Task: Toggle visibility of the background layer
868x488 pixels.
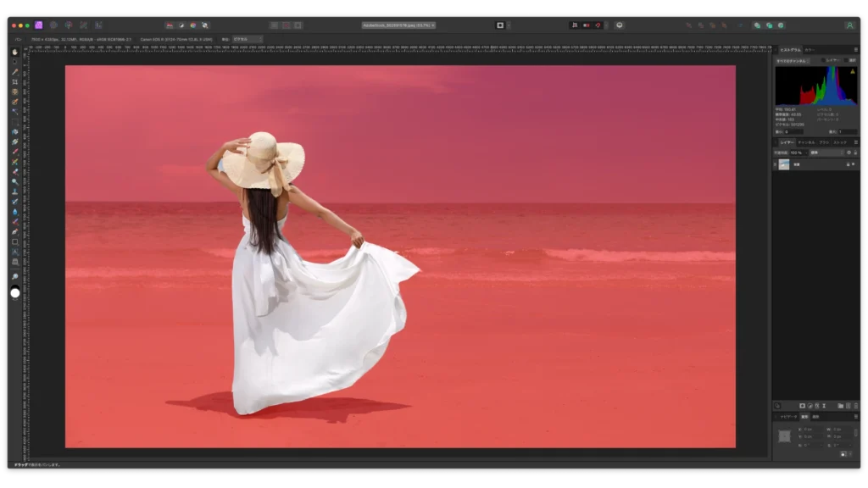Action: pos(853,164)
